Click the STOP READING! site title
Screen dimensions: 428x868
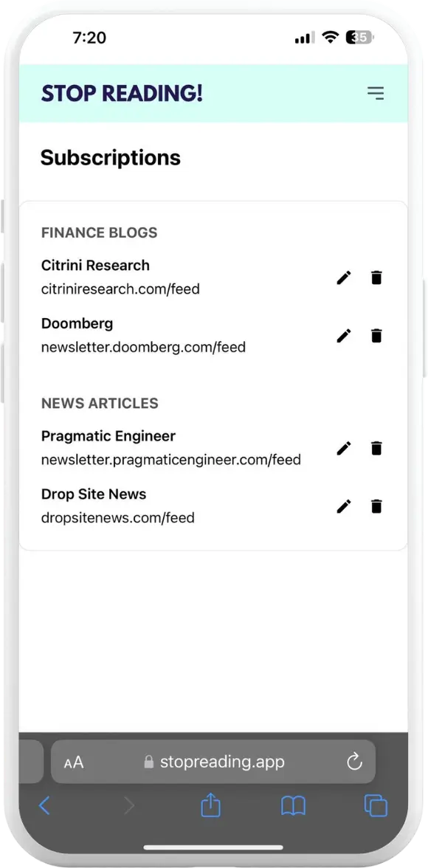(x=122, y=93)
